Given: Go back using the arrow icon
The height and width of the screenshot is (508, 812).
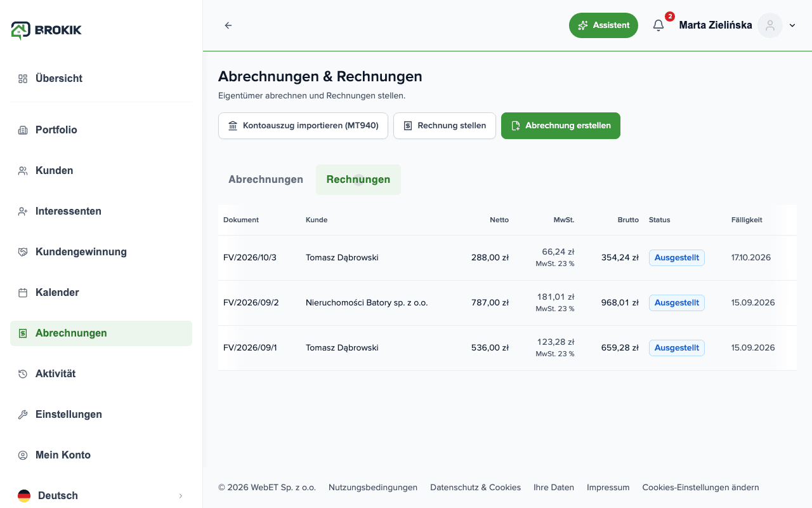Looking at the screenshot, I should tap(228, 25).
